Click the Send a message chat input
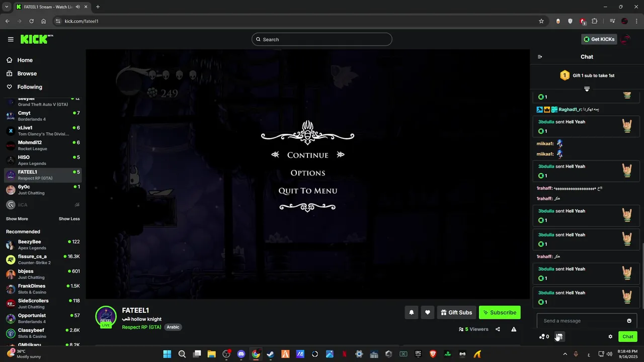644x362 pixels. (581, 321)
